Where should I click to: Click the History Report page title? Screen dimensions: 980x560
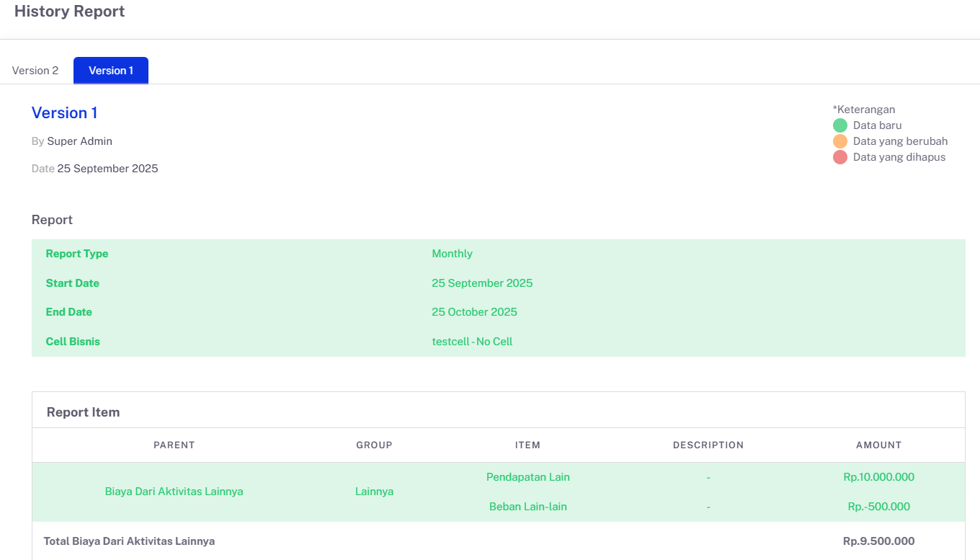click(x=70, y=12)
